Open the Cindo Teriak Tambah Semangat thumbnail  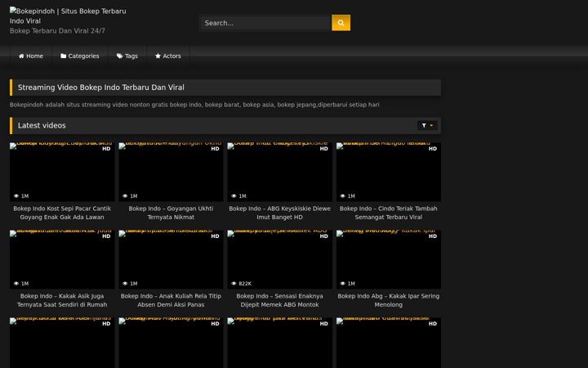pyautogui.click(x=389, y=172)
